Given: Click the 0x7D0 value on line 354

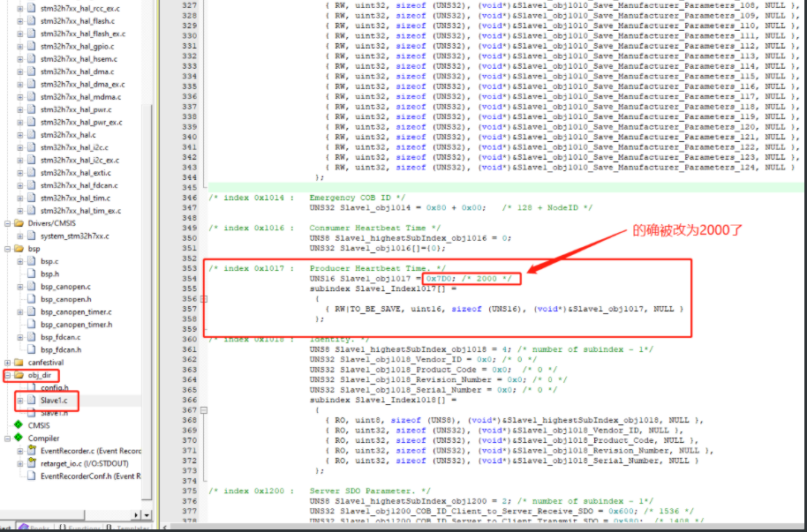Looking at the screenshot, I should (x=439, y=278).
